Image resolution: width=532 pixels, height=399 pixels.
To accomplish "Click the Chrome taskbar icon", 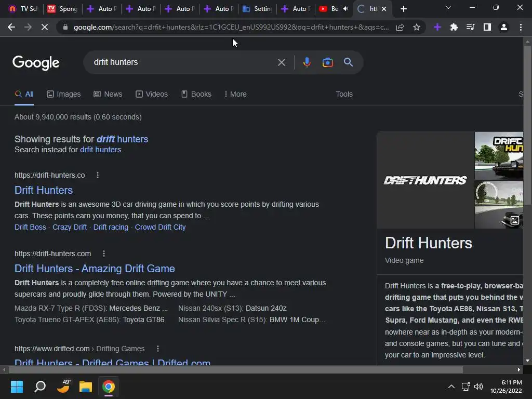I will [x=109, y=386].
